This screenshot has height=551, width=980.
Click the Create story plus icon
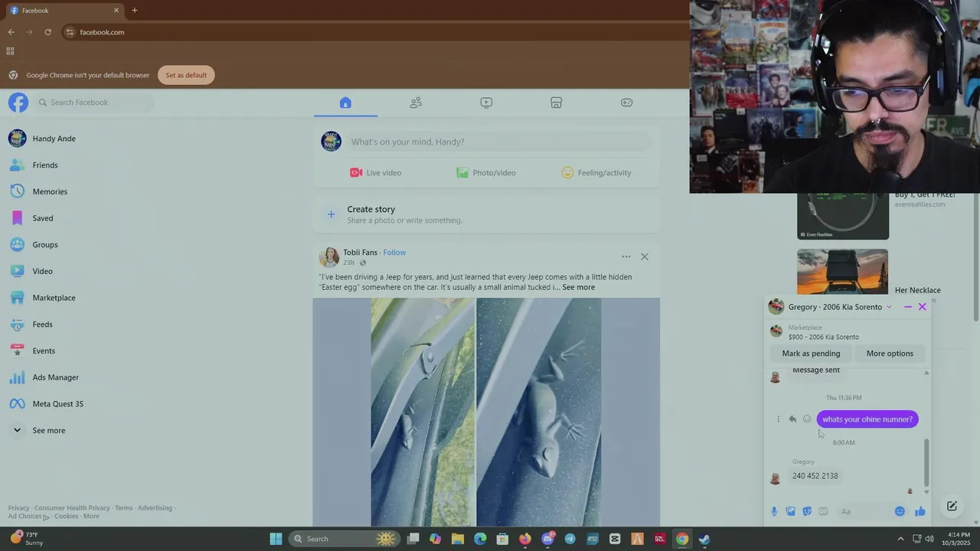tap(331, 214)
